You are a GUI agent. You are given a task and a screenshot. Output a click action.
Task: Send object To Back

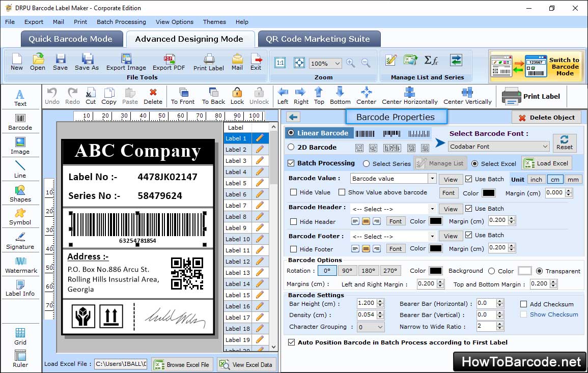click(x=213, y=96)
